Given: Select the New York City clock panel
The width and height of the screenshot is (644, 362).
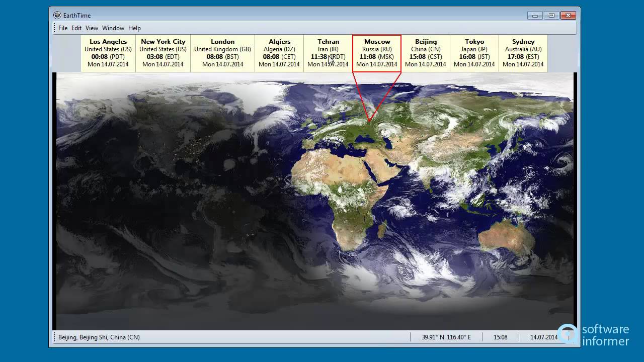Looking at the screenshot, I should (163, 53).
